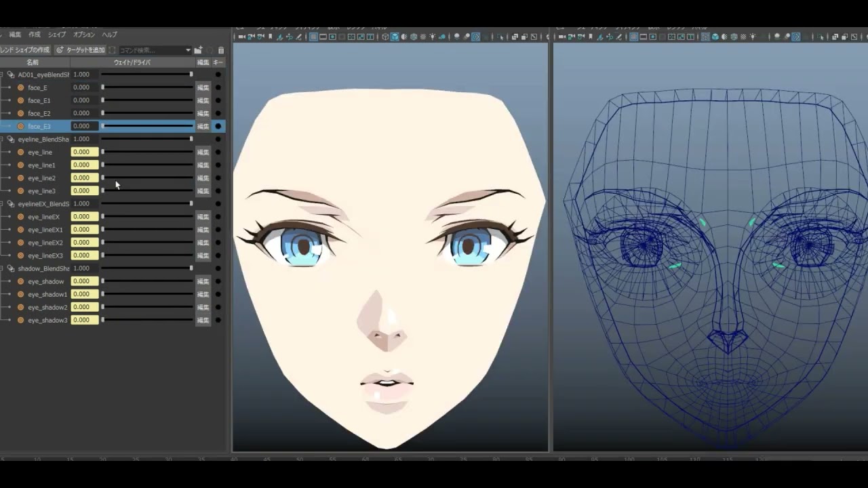868x488 pixels.
Task: Click the eye_shadow1 weight slider
Action: 147,294
